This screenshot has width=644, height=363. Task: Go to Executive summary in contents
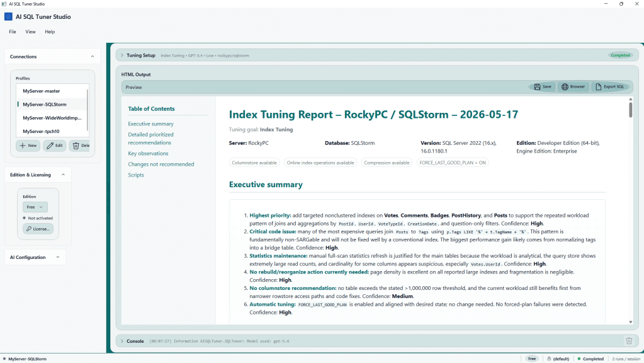tap(150, 124)
